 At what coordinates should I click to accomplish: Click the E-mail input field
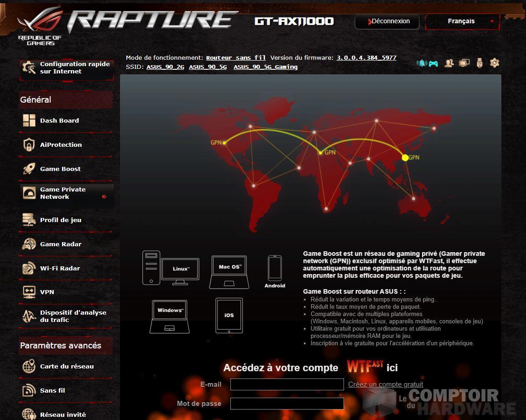tap(287, 384)
